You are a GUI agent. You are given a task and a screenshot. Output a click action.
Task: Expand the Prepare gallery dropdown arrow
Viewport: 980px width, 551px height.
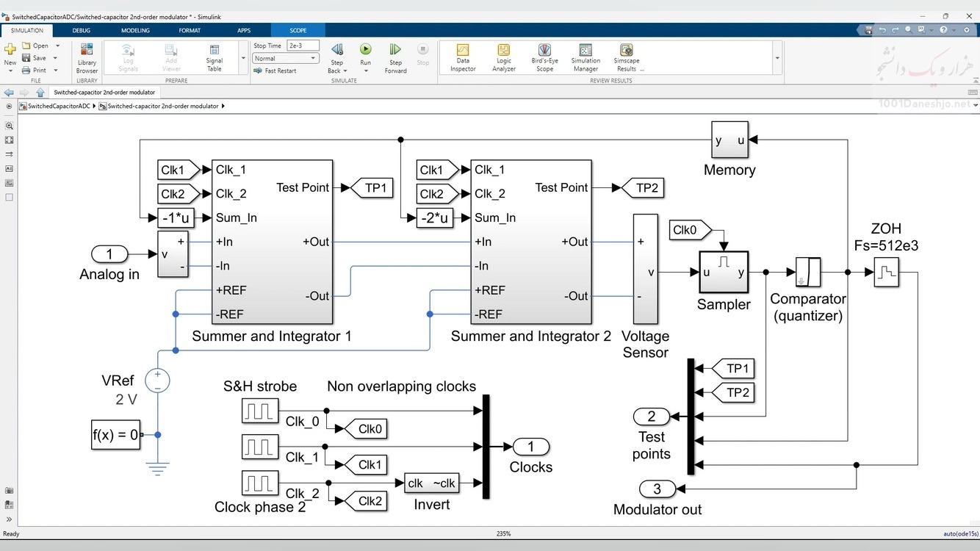point(243,58)
